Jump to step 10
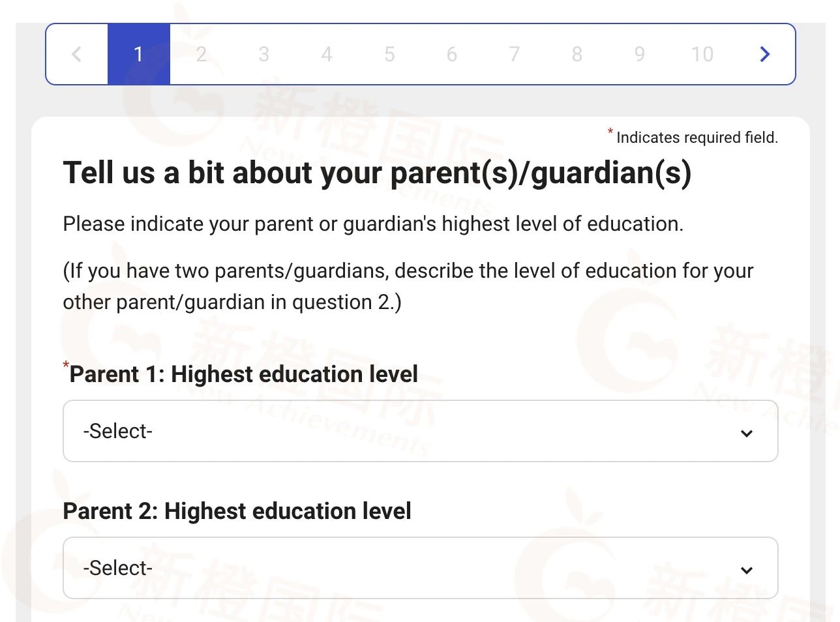Viewport: 840px width, 622px height. coord(702,54)
